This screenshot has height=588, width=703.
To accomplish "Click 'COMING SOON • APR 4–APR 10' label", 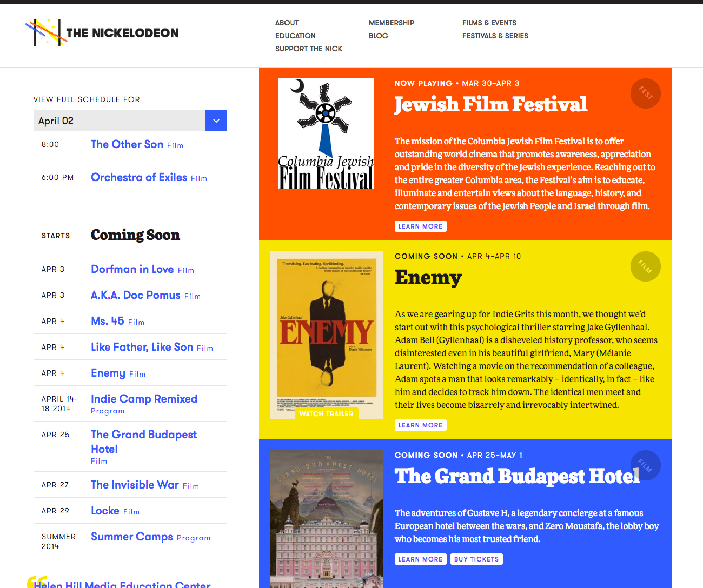I will [x=458, y=256].
